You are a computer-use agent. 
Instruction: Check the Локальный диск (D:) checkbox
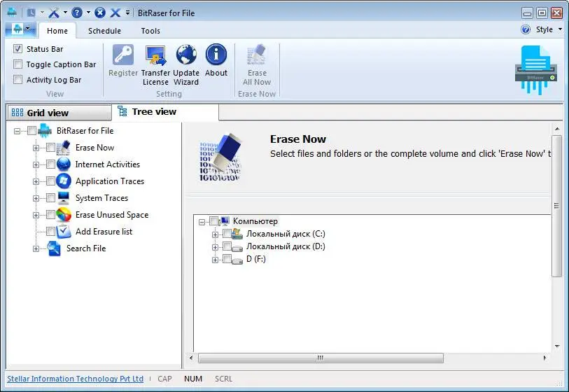pos(227,246)
